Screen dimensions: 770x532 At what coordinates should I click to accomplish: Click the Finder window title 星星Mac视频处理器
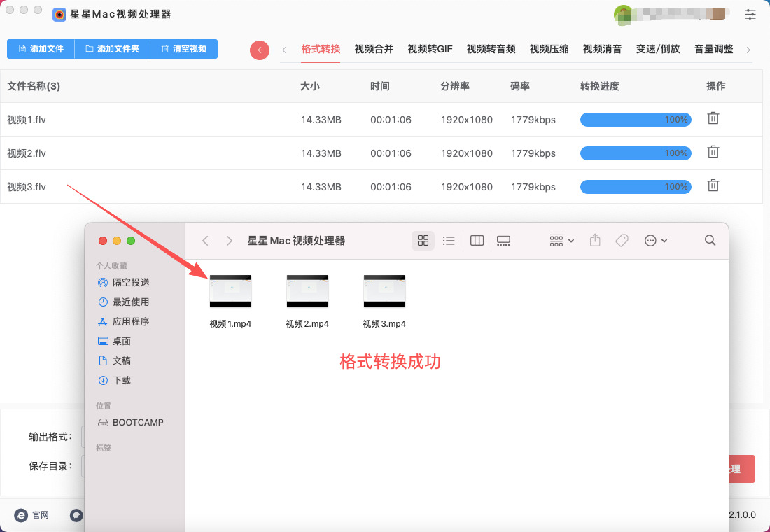pos(296,241)
